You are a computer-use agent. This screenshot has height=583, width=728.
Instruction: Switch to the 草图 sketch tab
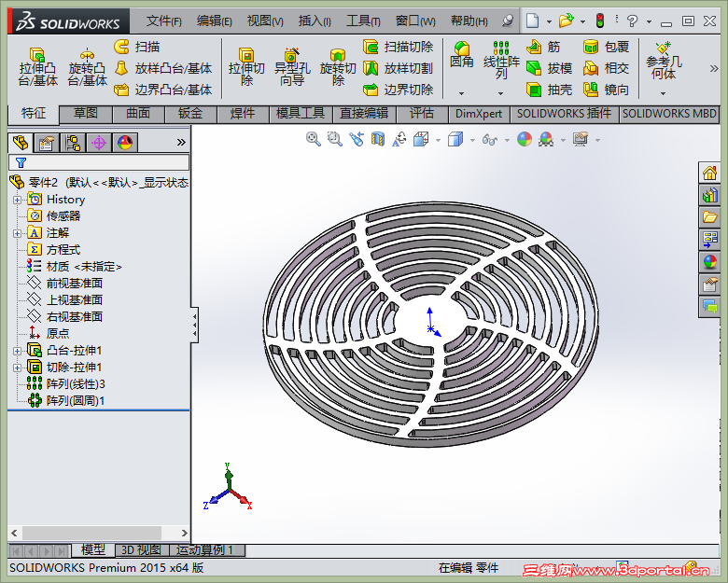pos(86,114)
